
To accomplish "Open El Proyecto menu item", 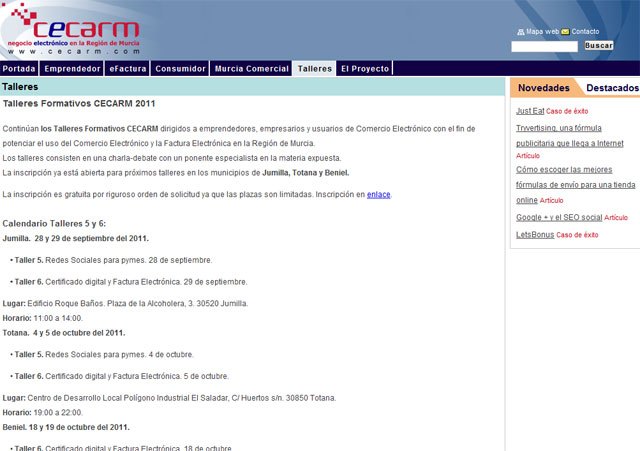I will pyautogui.click(x=365, y=69).
